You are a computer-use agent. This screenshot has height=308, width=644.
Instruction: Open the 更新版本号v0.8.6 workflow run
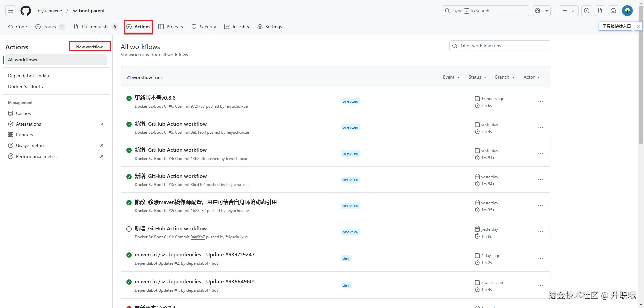155,98
